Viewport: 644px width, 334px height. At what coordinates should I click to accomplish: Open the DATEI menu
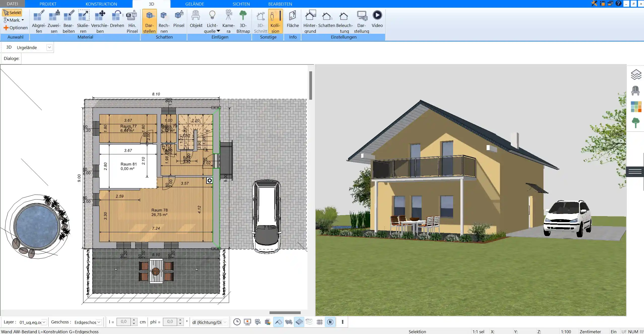[12, 4]
